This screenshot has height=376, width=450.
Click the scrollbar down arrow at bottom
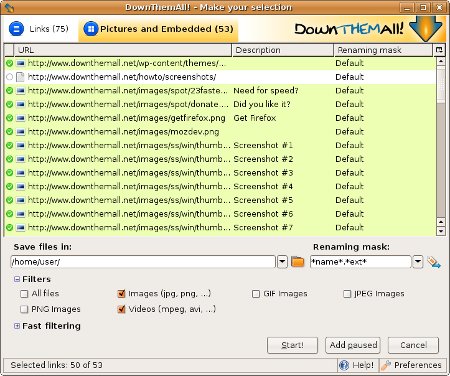pyautogui.click(x=441, y=231)
